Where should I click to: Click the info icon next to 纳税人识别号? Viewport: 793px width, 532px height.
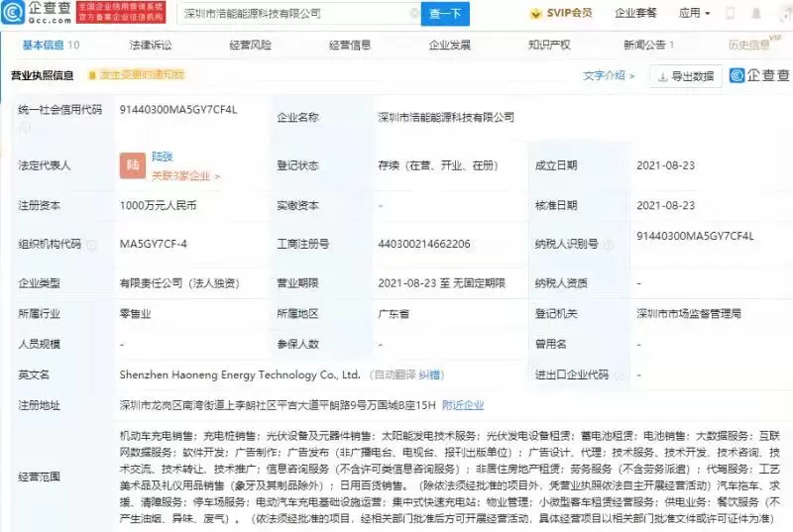(605, 244)
